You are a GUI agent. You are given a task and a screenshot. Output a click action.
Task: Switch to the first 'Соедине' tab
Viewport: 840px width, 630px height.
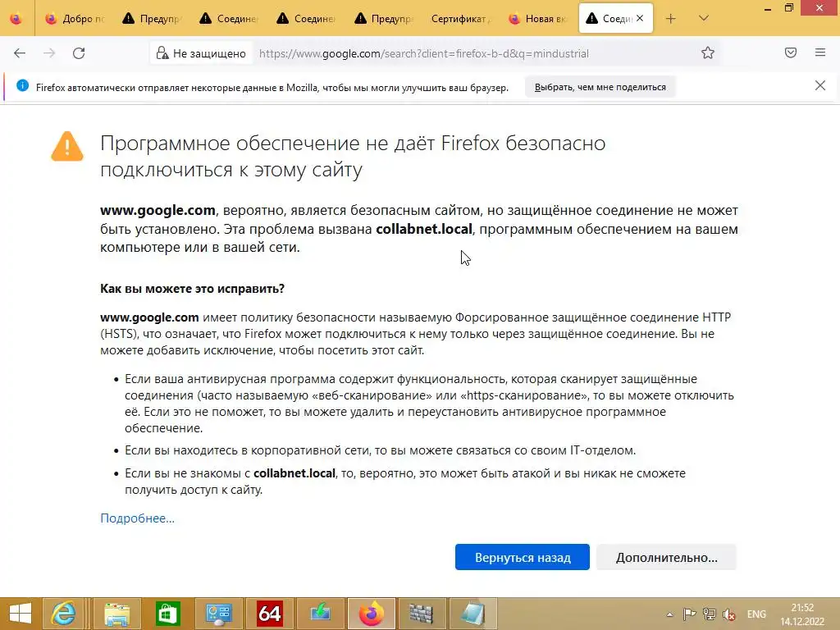pos(228,19)
